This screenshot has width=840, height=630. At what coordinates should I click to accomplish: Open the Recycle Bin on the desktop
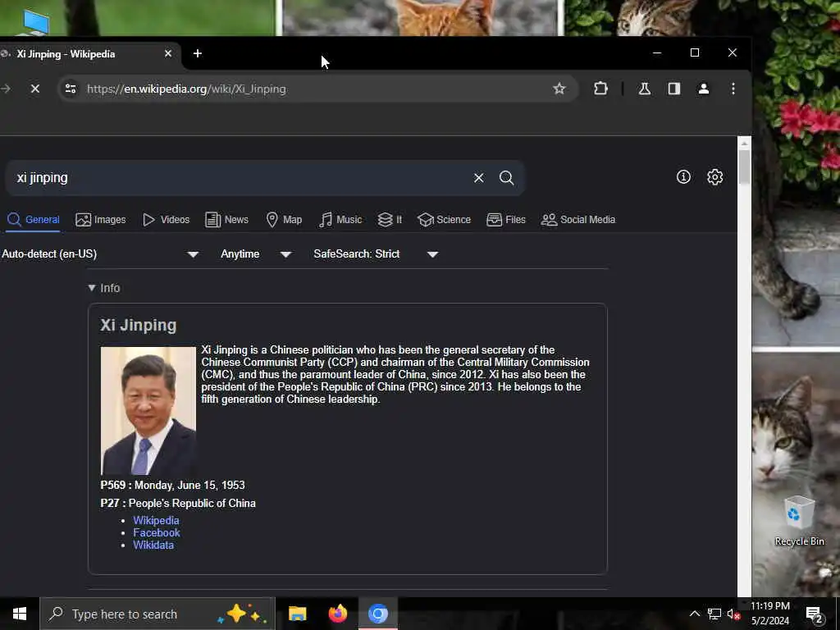pyautogui.click(x=799, y=521)
